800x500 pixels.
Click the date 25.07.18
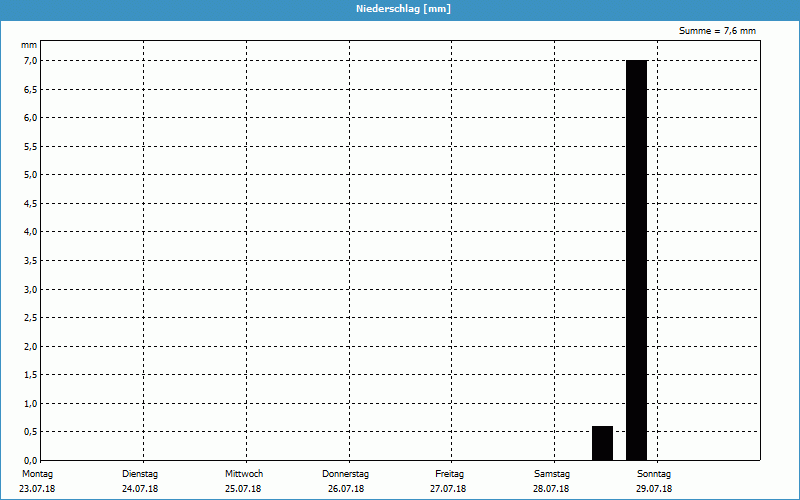point(243,489)
